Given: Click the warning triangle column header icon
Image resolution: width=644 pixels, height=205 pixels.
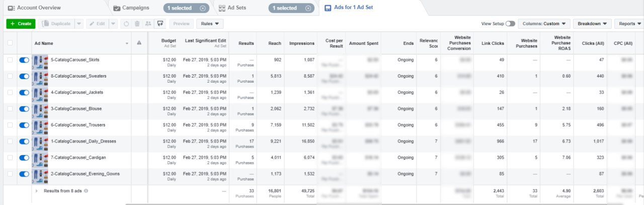Looking at the screenshot, I should [139, 43].
